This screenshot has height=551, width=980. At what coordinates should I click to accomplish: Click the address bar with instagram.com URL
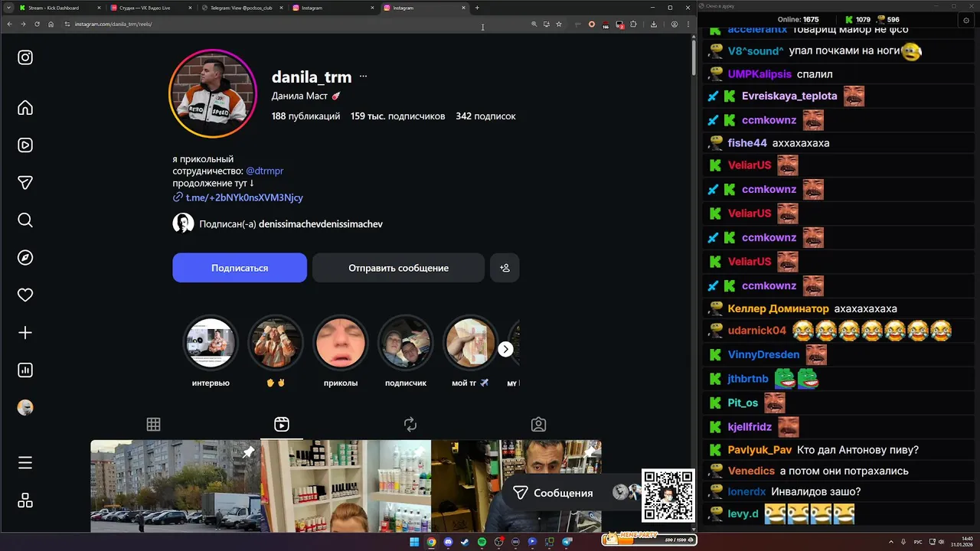pos(291,24)
